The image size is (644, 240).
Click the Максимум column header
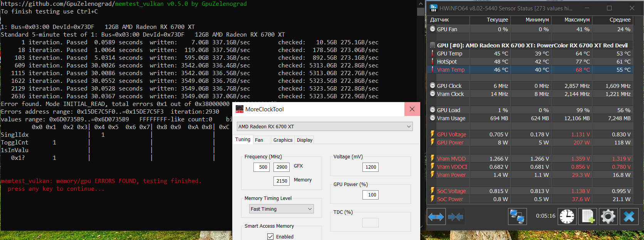click(572, 20)
